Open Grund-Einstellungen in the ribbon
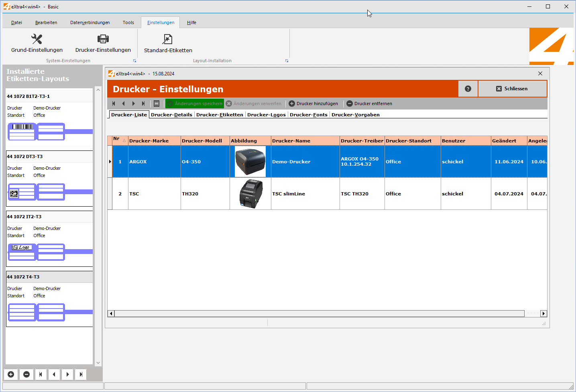The image size is (576, 392). click(x=37, y=43)
